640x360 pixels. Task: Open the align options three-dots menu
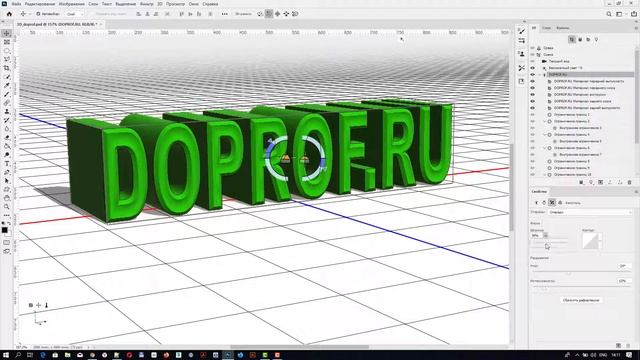tap(224, 14)
